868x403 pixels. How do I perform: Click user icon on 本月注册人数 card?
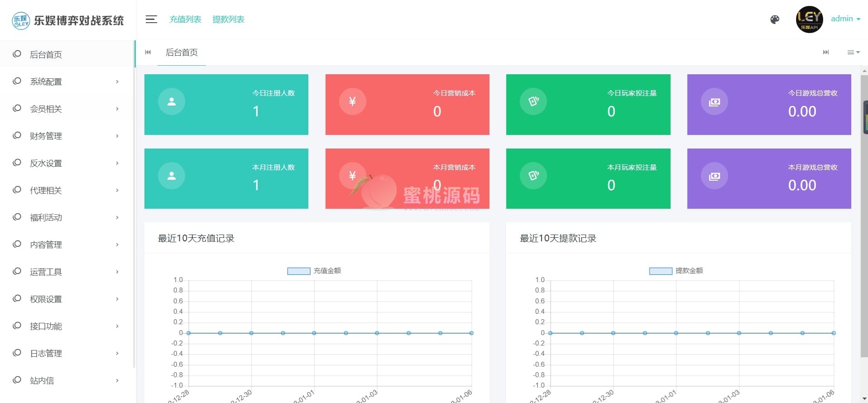172,176
